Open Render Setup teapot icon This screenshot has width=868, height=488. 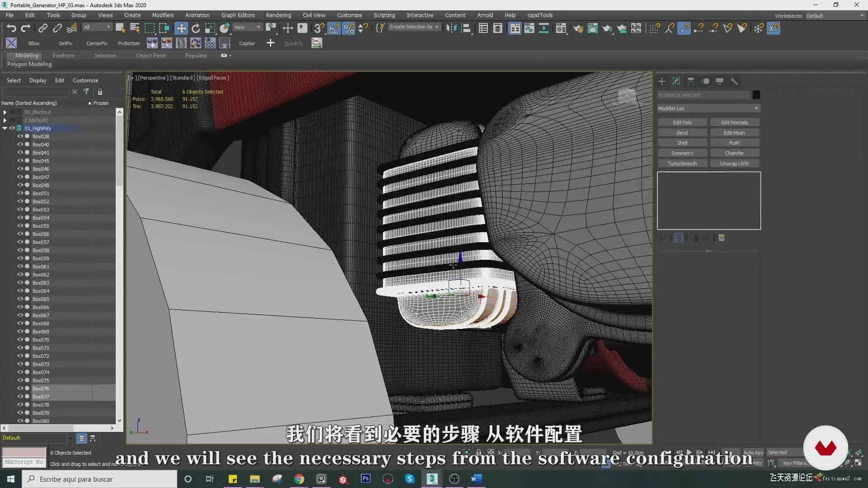point(578,28)
